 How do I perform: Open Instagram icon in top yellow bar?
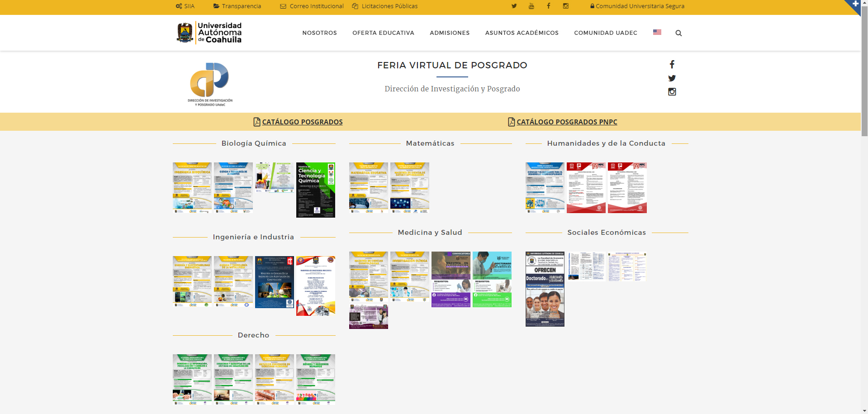565,6
